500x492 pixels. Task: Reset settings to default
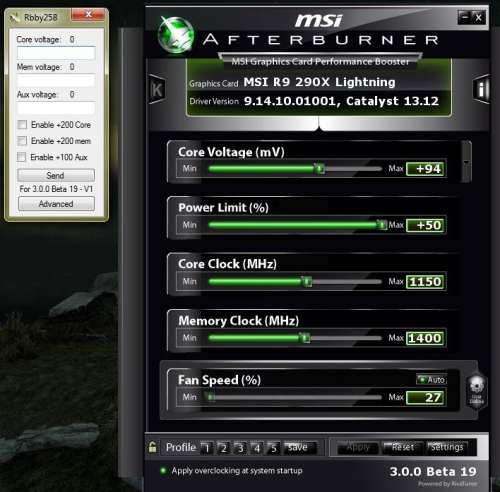pos(403,447)
